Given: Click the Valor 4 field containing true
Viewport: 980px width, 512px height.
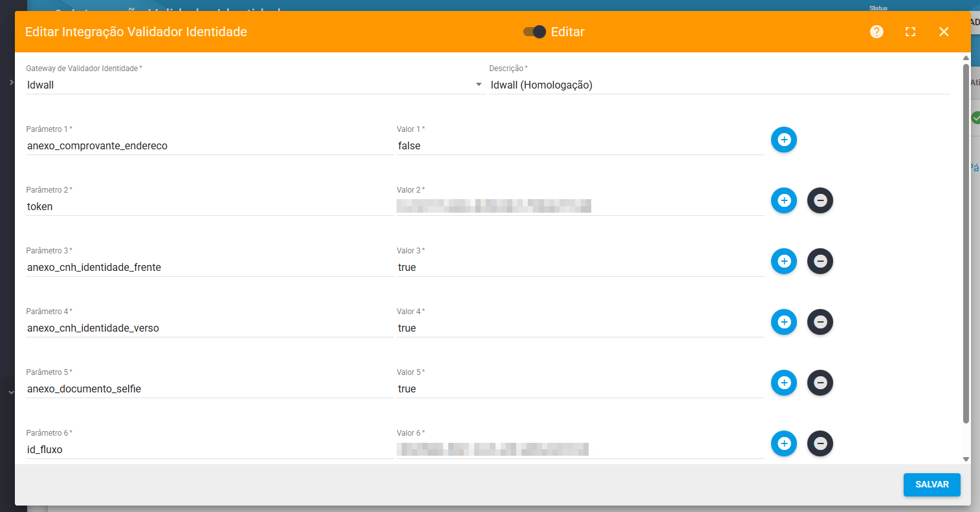Looking at the screenshot, I should click(x=580, y=328).
